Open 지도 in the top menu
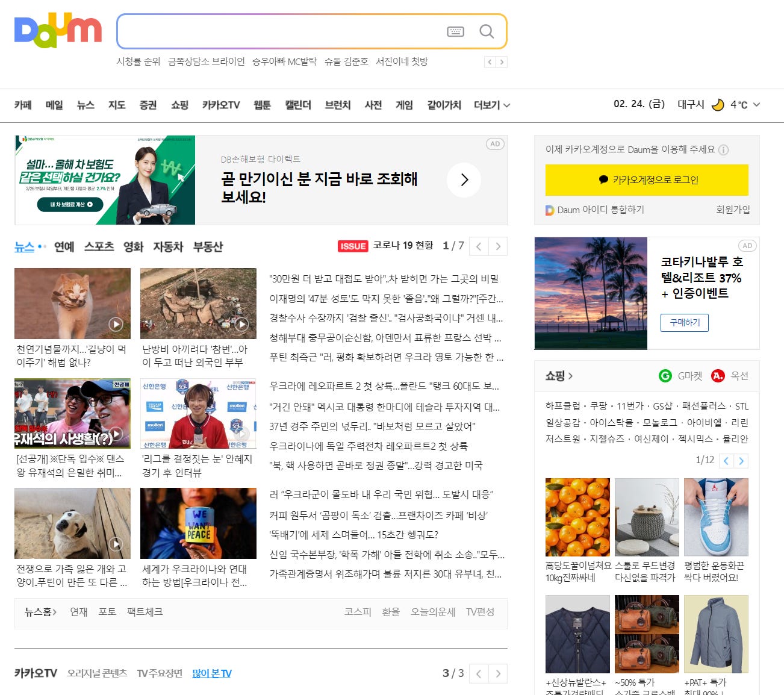 (x=117, y=105)
